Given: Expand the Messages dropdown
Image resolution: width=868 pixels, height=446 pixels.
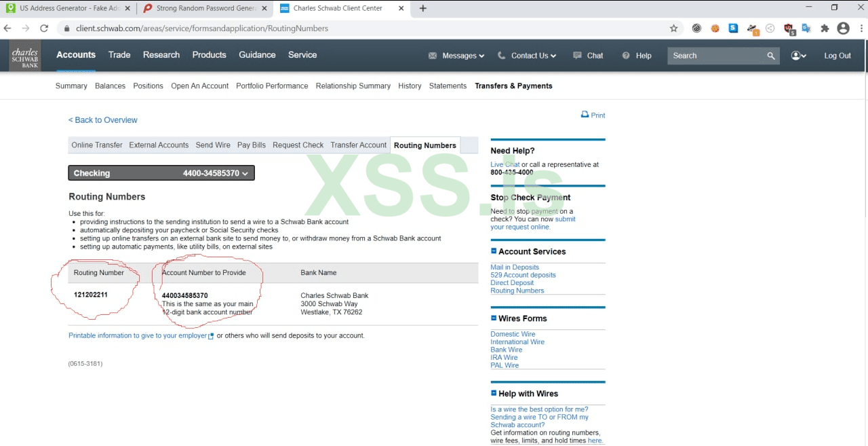Looking at the screenshot, I should 481,56.
